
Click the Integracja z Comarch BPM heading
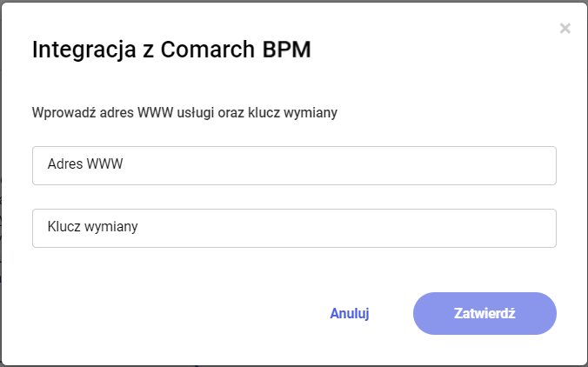point(171,50)
